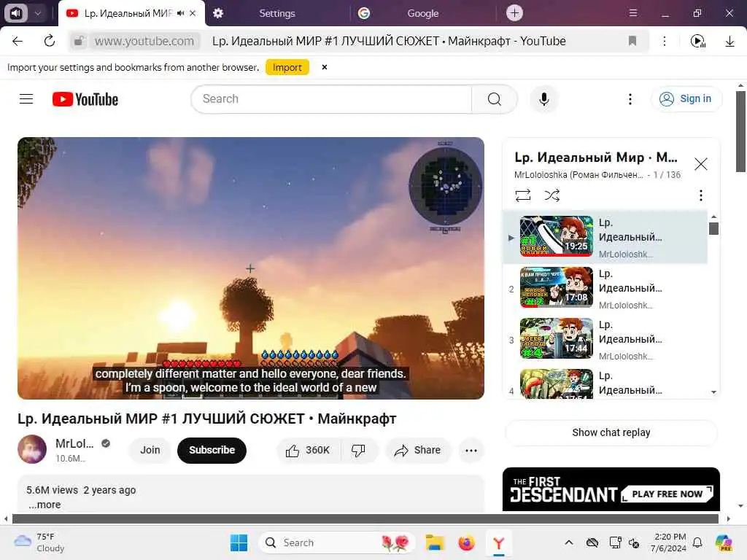This screenshot has width=747, height=560.
Task: Click the playlist title Lp. Идеальный Мир
Action: [595, 157]
